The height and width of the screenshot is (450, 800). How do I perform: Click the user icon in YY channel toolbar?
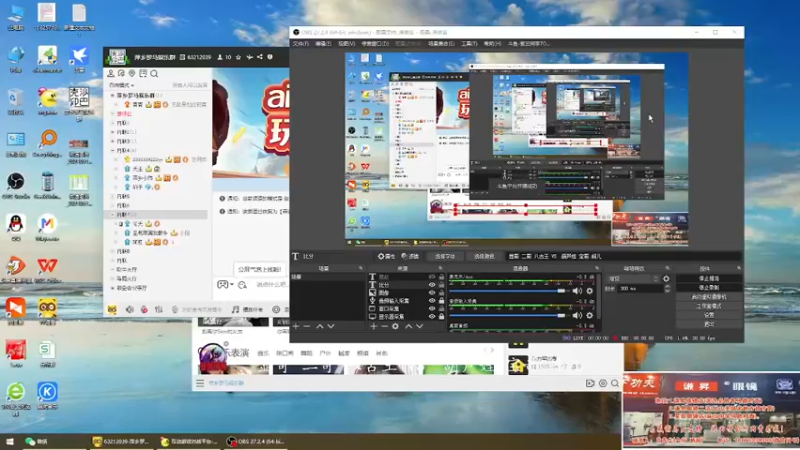coord(111,74)
